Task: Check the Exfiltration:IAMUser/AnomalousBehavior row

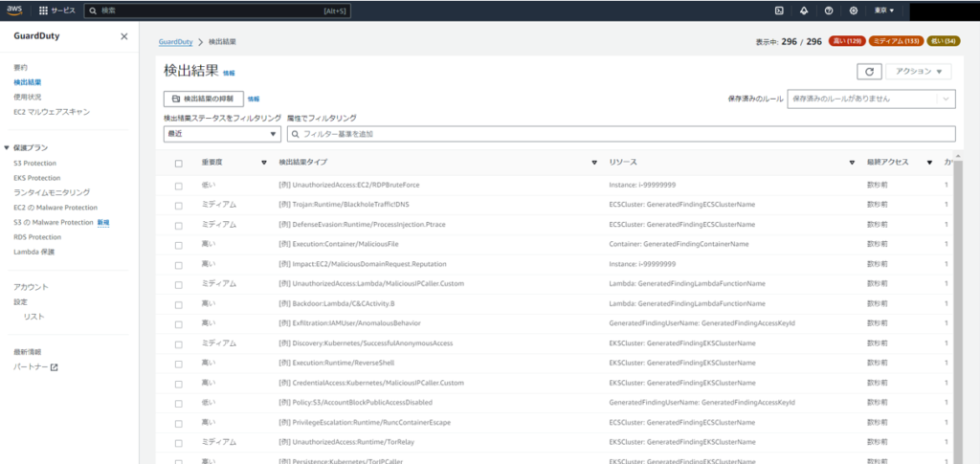Action: tap(179, 324)
